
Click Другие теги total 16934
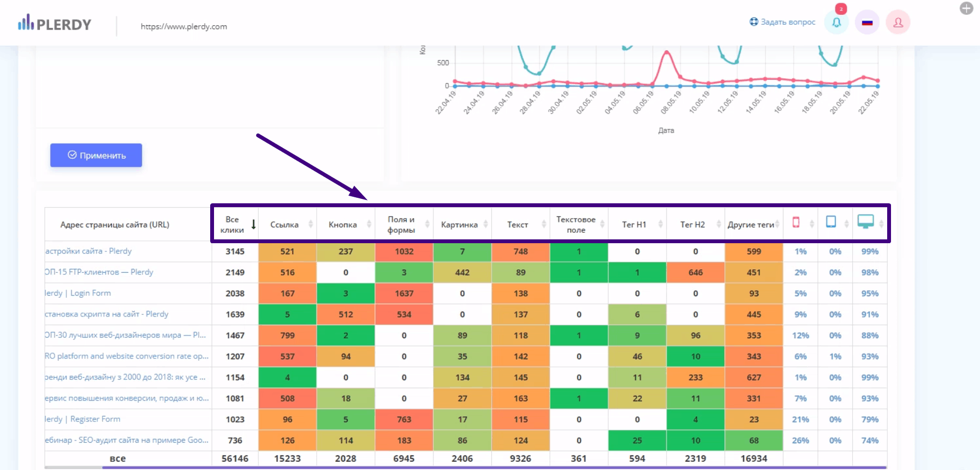click(x=754, y=459)
